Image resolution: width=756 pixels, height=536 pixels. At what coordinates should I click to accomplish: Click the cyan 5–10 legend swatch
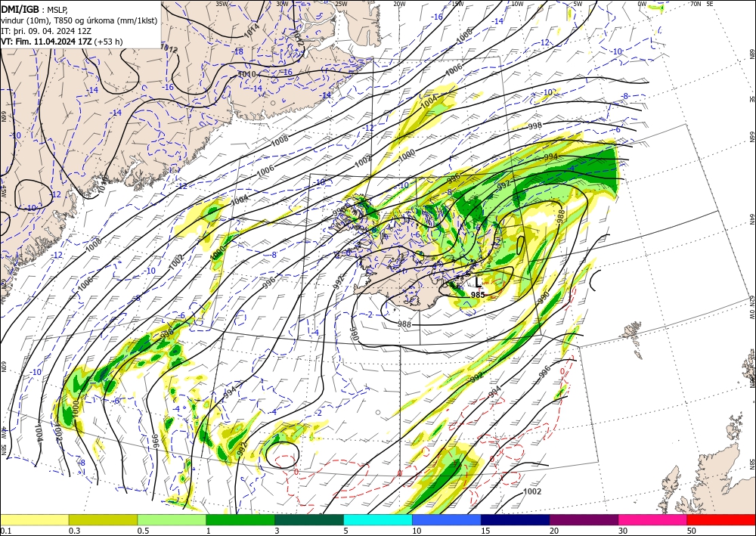(378, 519)
